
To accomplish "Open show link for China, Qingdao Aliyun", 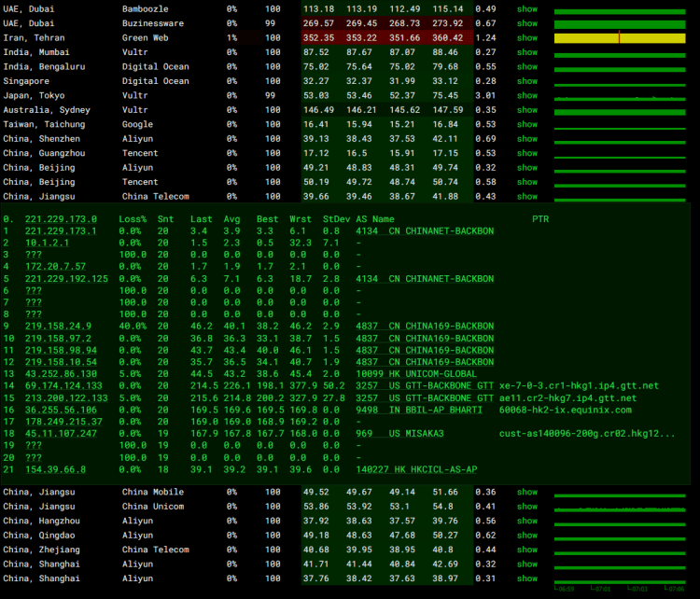I will [x=527, y=536].
